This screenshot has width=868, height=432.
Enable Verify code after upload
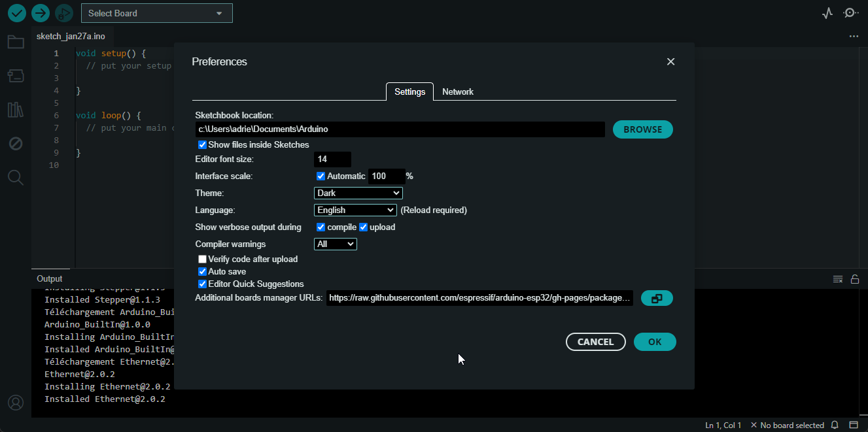click(203, 259)
